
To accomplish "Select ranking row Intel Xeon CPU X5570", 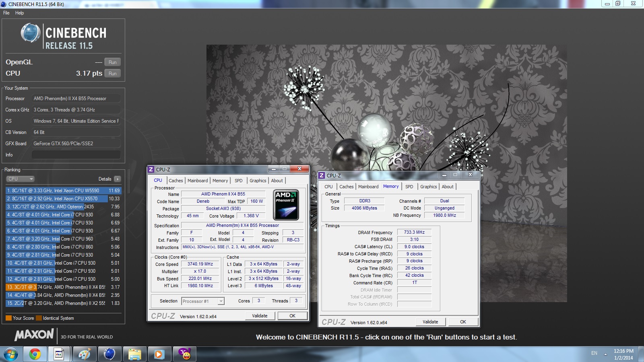I will click(63, 199).
